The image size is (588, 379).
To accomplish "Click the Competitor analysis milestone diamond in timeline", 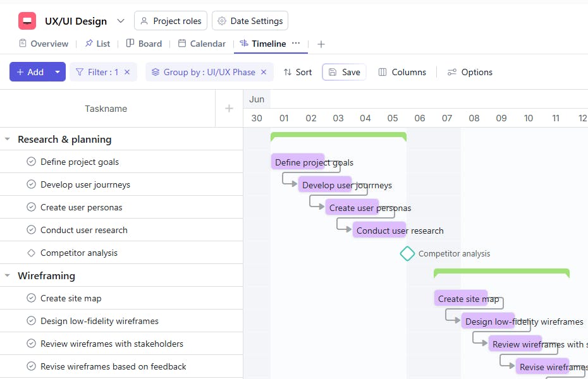I will (x=407, y=253).
